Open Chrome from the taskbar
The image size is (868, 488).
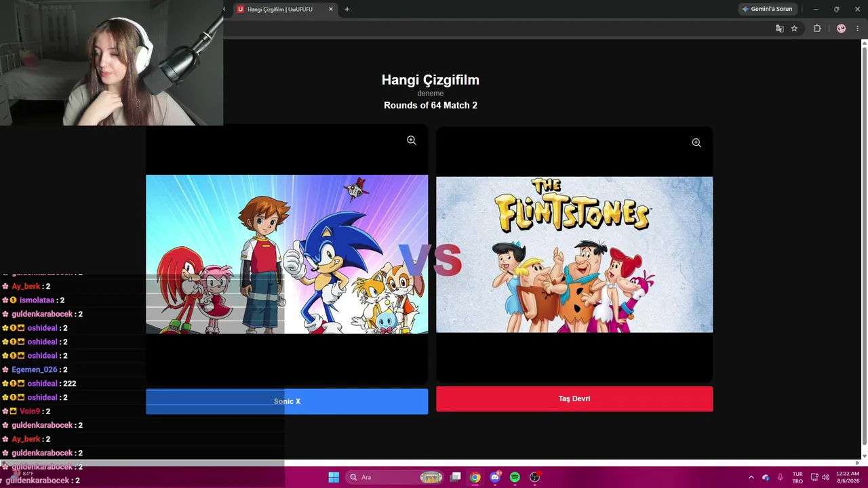[x=475, y=477]
